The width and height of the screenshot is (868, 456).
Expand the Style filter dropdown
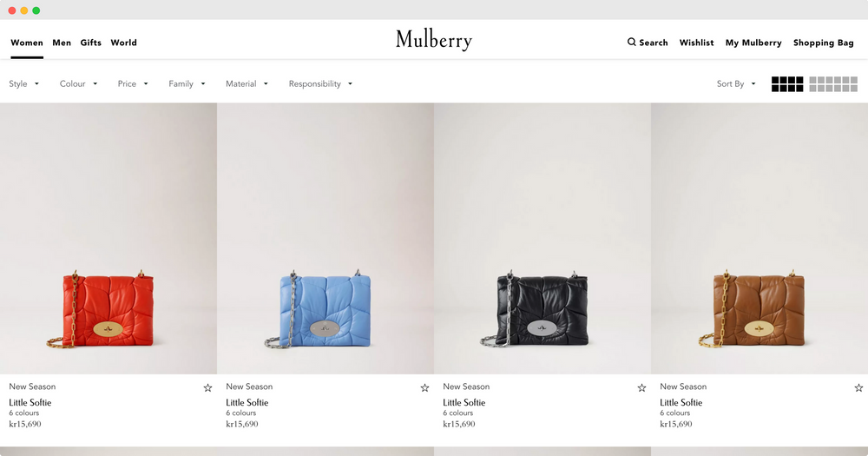tap(23, 83)
